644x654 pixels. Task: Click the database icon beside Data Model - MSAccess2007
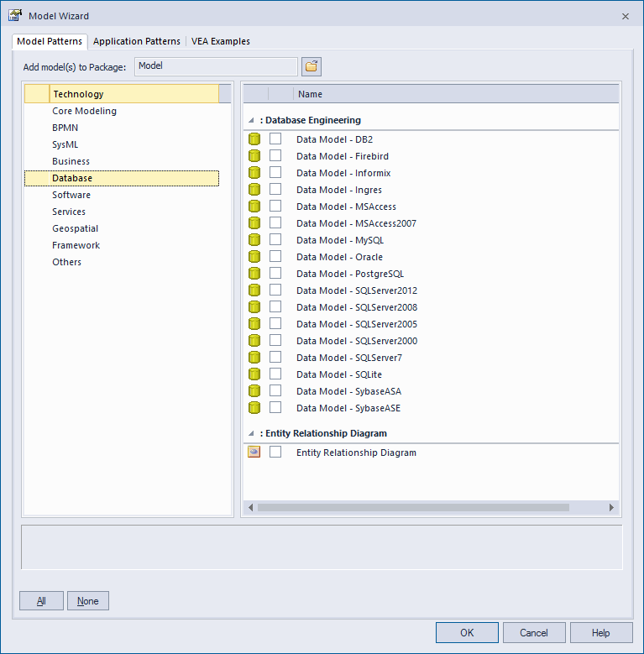coord(254,222)
